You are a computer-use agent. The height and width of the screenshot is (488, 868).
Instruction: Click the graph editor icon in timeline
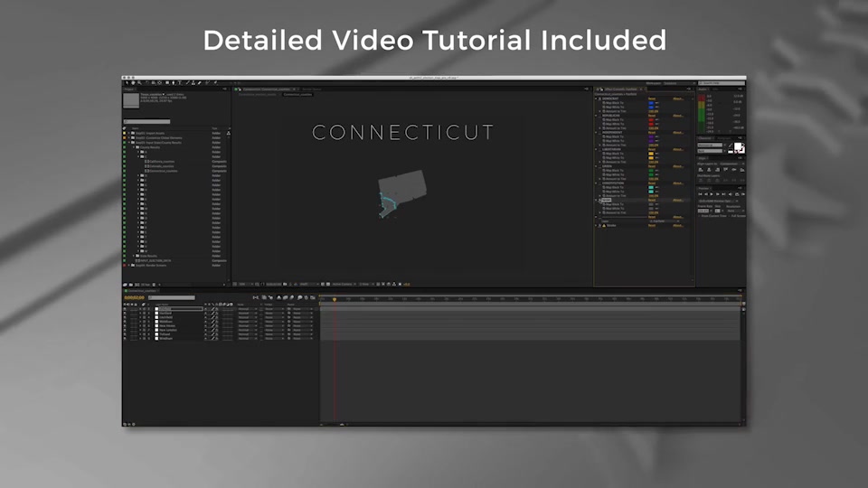point(313,297)
